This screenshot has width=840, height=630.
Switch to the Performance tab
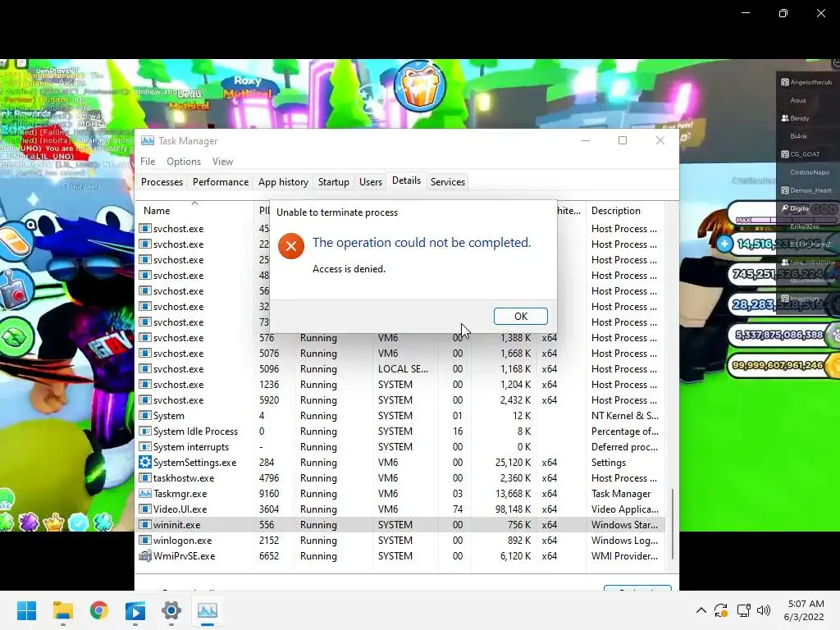coord(221,182)
